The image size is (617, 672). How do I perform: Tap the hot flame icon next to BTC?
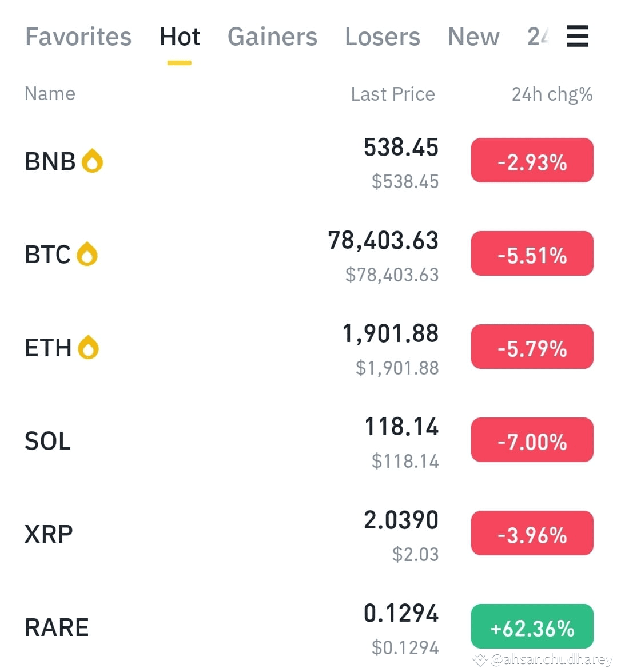point(87,254)
